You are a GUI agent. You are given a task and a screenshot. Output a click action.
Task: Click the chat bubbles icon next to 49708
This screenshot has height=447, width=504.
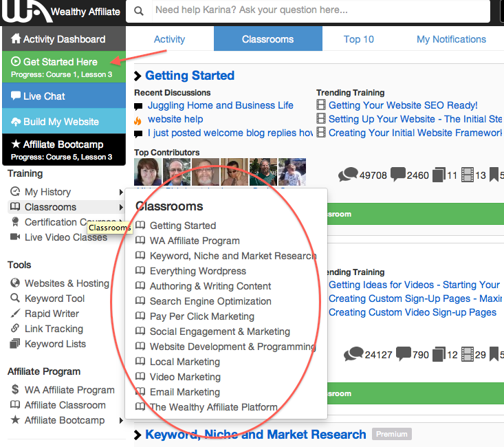point(348,174)
